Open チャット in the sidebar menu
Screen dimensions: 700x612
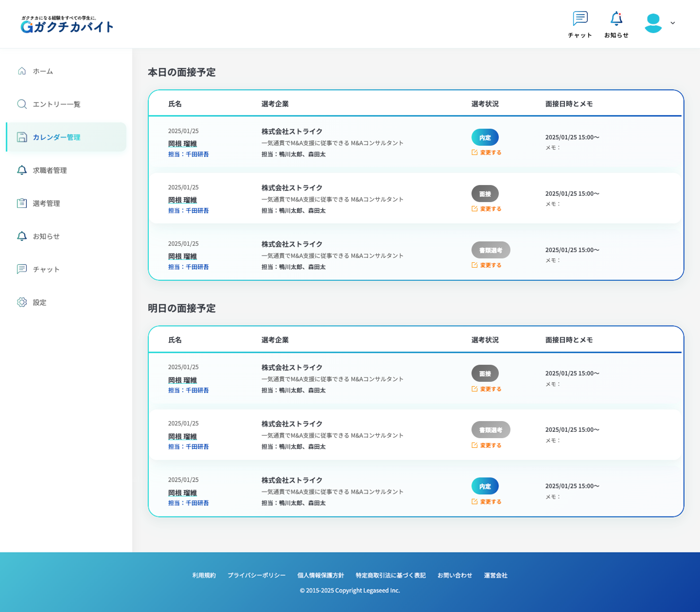pos(46,270)
